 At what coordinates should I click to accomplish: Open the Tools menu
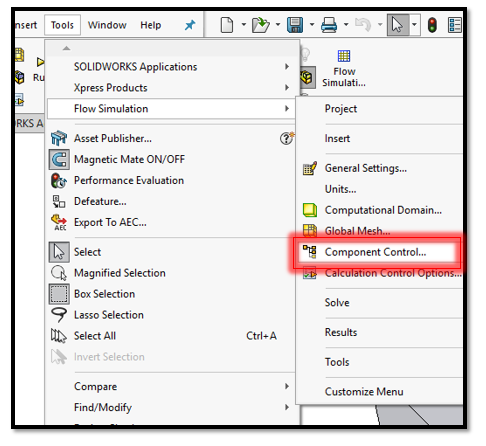(62, 25)
